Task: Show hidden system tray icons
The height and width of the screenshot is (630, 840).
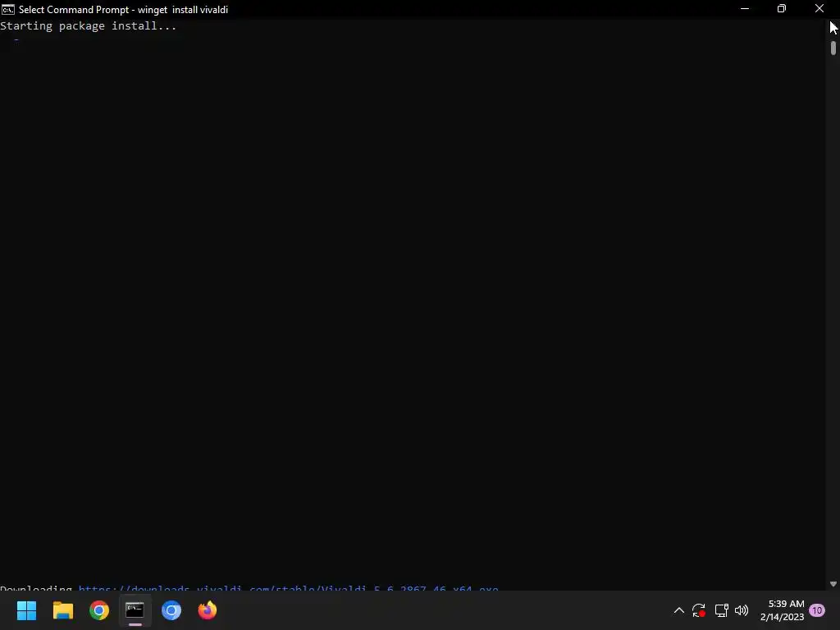Action: pos(678,610)
